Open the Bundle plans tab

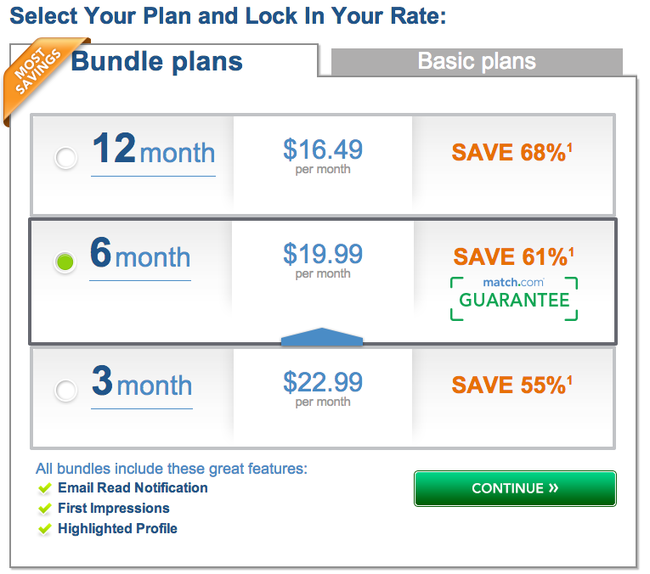click(156, 61)
